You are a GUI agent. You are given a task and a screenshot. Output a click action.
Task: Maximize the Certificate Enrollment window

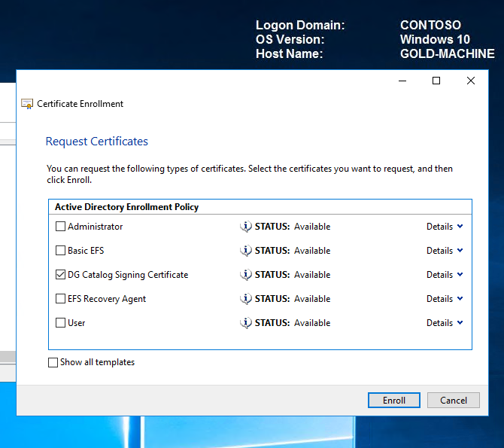(x=436, y=81)
